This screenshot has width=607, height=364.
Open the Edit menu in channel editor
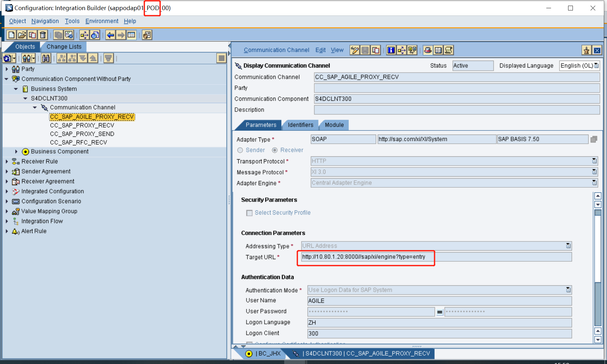coord(320,50)
